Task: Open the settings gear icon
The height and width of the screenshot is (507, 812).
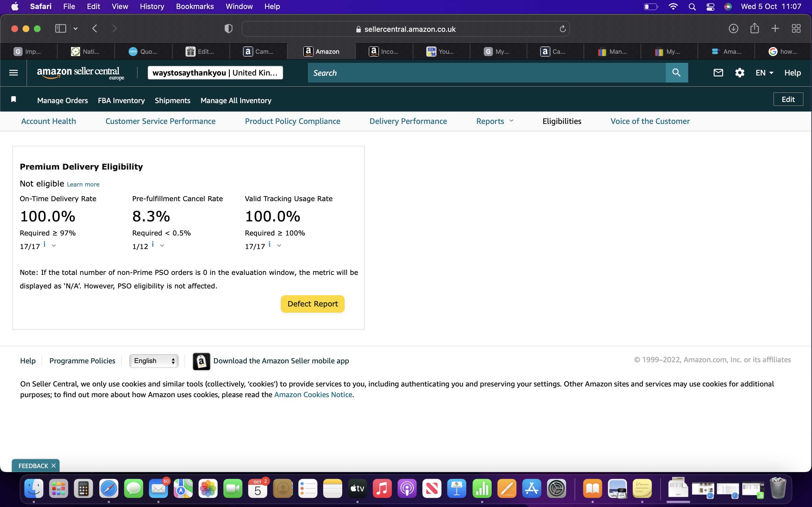Action: click(740, 73)
